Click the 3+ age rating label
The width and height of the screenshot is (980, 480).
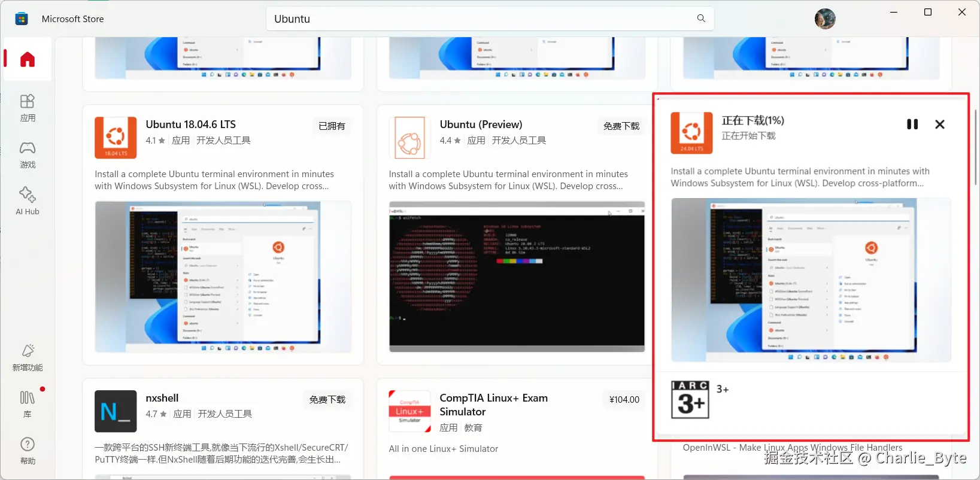click(x=723, y=390)
